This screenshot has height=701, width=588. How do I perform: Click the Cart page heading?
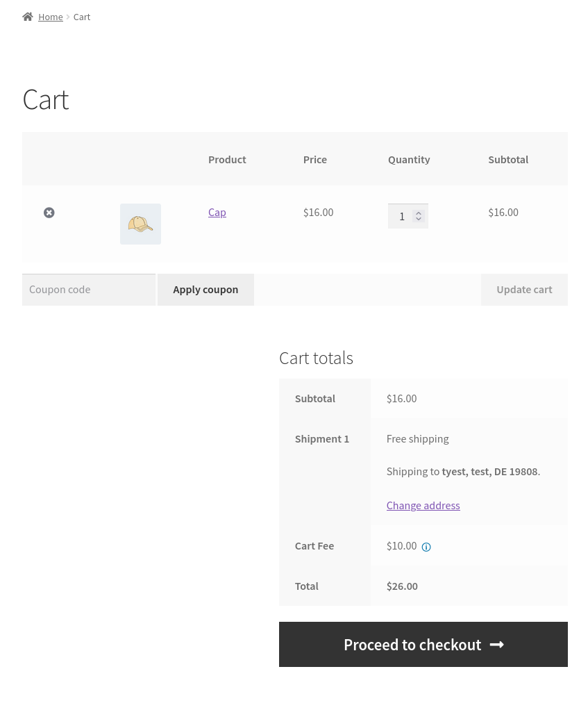click(46, 99)
